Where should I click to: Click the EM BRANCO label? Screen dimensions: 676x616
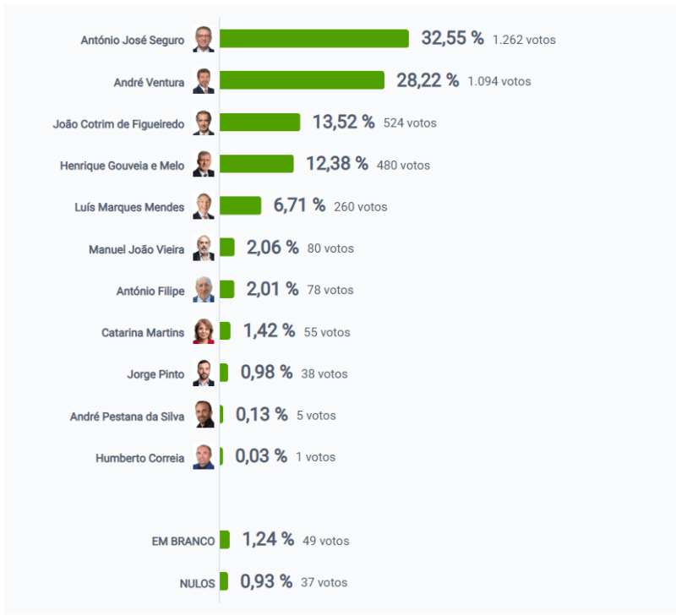click(183, 541)
